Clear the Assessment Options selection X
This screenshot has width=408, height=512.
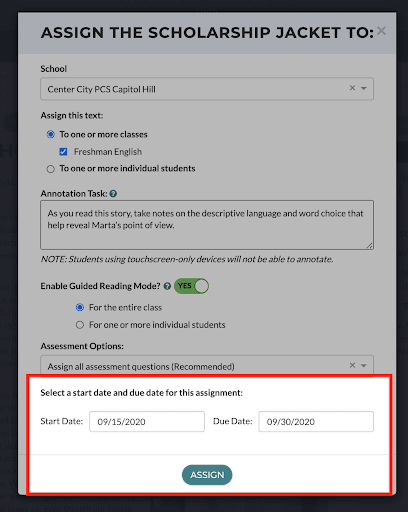[352, 365]
